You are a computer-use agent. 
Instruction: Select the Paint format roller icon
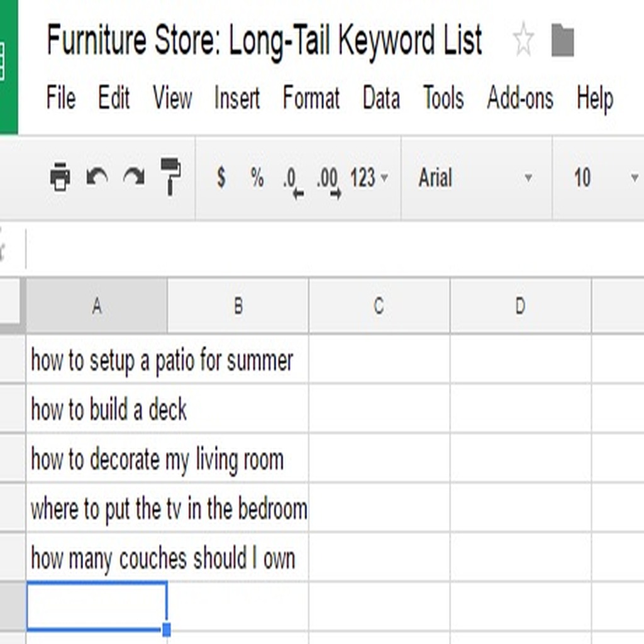pyautogui.click(x=170, y=177)
